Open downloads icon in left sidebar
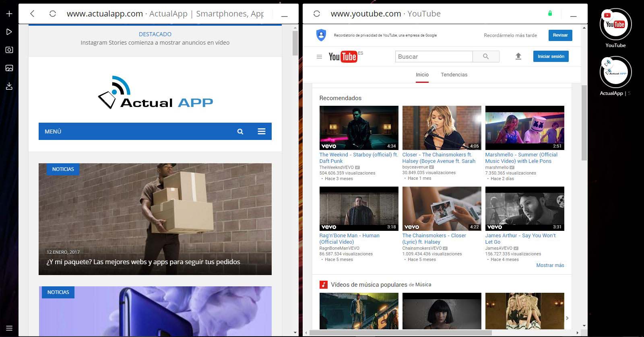 pos(9,86)
